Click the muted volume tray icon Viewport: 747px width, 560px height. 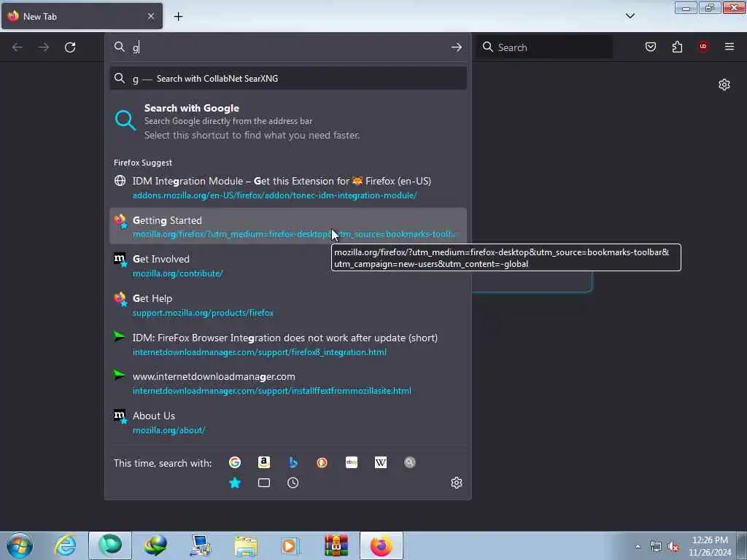pos(673,547)
